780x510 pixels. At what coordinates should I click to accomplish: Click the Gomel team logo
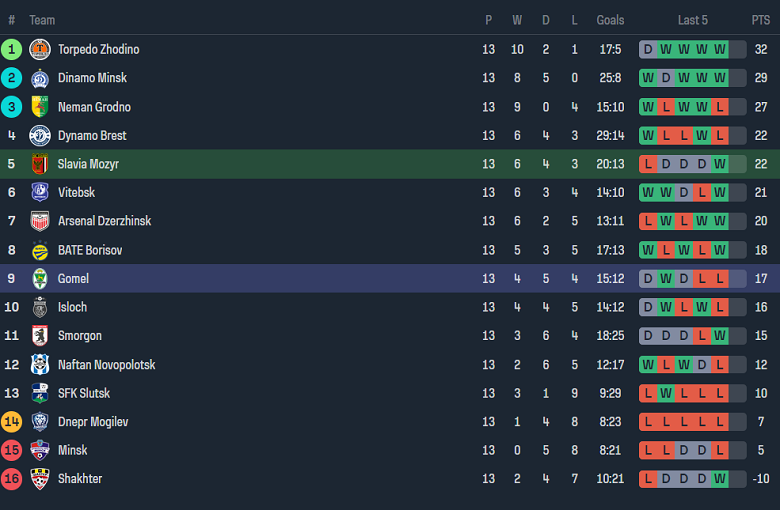(40, 279)
